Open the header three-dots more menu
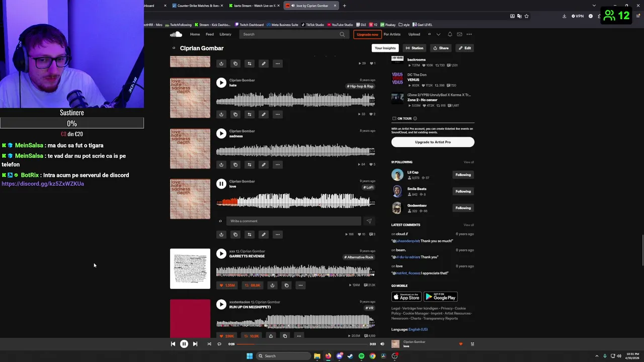 tap(469, 34)
